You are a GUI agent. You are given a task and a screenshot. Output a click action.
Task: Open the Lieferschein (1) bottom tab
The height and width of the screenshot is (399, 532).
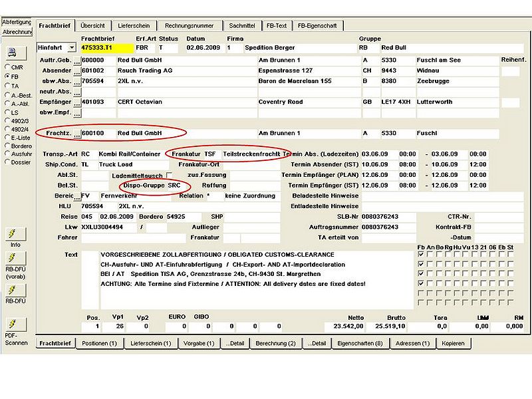[151, 343]
